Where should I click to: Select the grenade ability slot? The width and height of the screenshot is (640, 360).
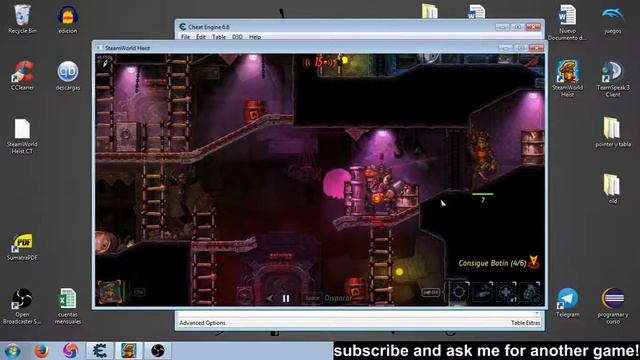pyautogui.click(x=530, y=292)
